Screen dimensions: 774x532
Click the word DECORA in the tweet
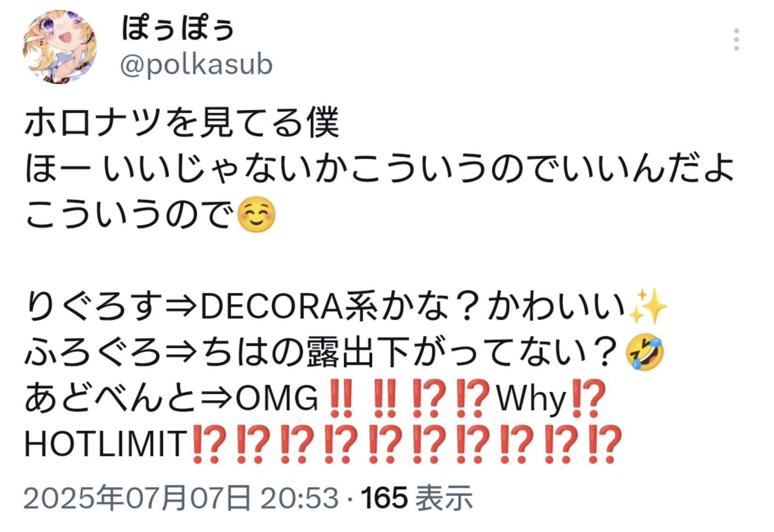272,306
